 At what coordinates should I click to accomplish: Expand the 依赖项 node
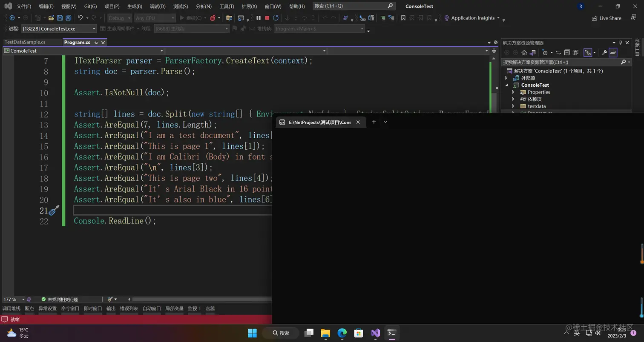(x=513, y=99)
